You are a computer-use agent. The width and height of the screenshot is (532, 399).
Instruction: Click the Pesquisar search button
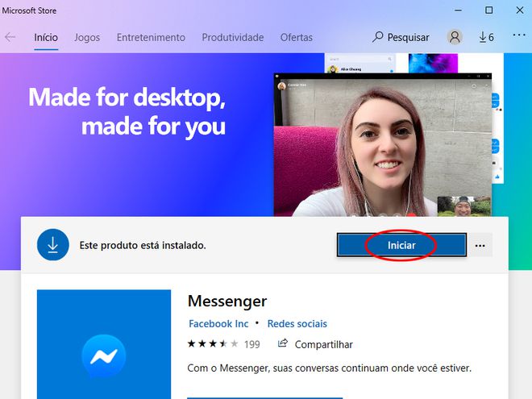[x=401, y=37]
